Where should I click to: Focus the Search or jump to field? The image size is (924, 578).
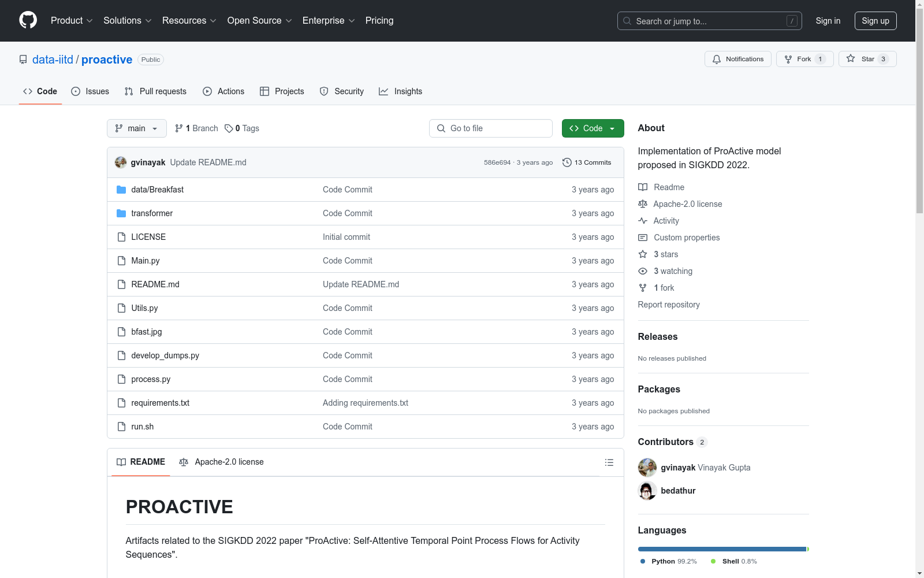pyautogui.click(x=710, y=21)
